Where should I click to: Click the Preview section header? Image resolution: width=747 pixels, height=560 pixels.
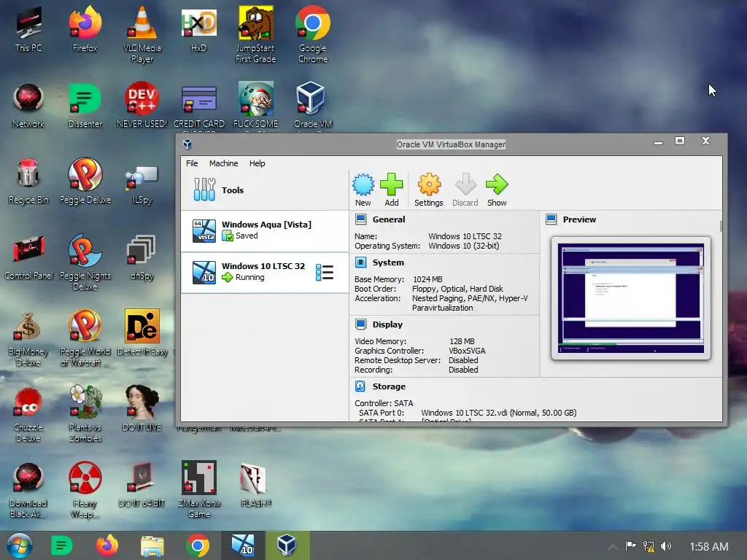[x=570, y=219]
